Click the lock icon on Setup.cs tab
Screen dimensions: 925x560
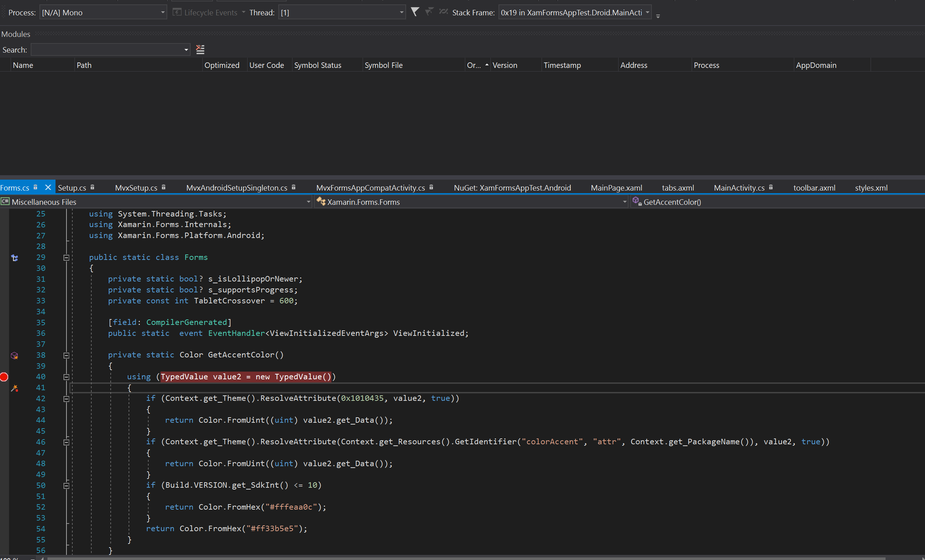[92, 187]
